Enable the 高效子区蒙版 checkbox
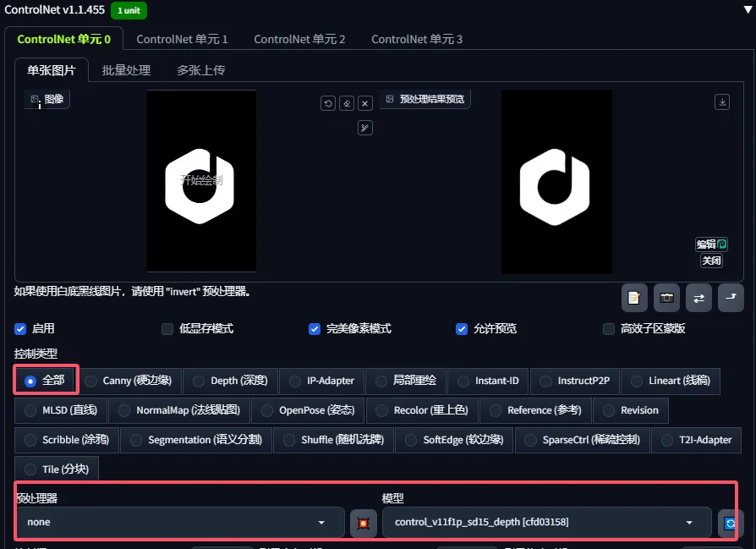Screen dimensions: 756x549 click(609, 329)
